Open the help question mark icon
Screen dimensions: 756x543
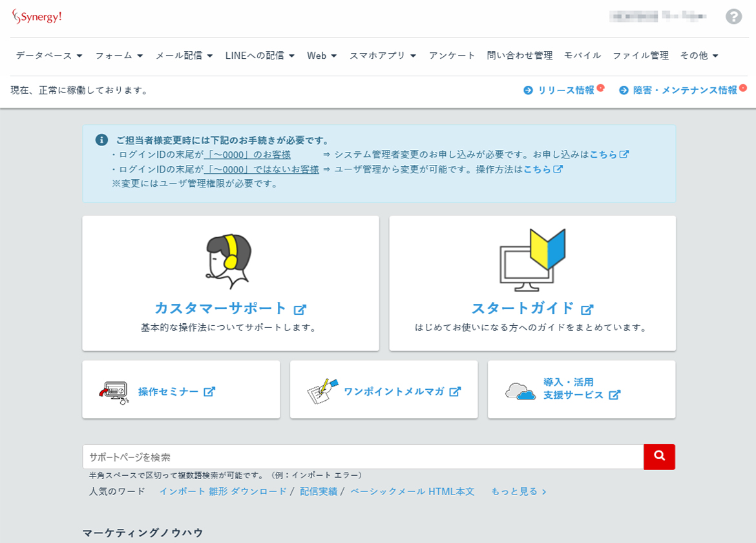pos(733,17)
